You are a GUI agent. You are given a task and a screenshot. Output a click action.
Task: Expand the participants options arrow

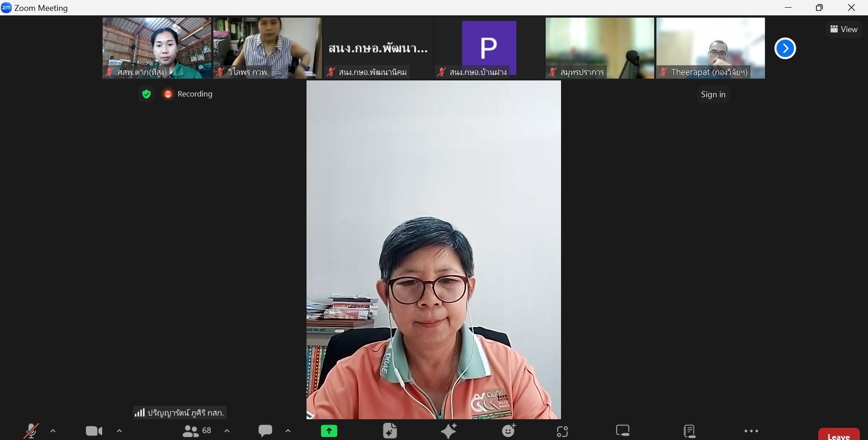click(x=227, y=431)
